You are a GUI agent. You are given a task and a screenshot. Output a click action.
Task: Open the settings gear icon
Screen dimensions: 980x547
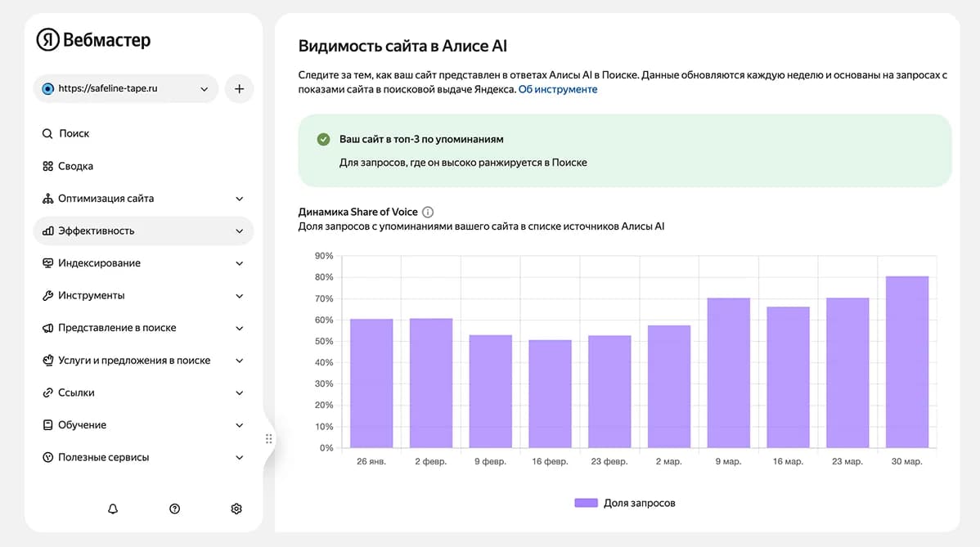point(236,509)
